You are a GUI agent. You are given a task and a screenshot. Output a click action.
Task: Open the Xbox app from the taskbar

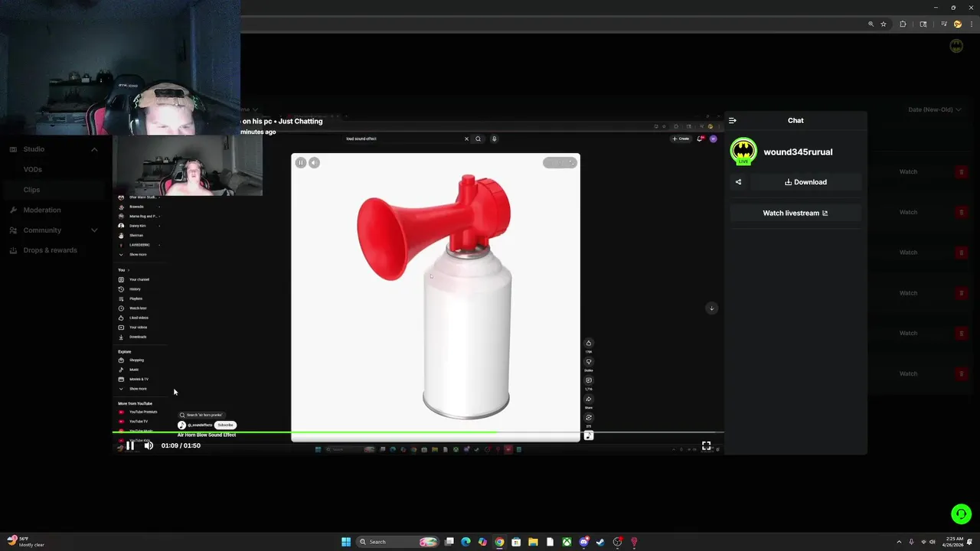tap(567, 542)
